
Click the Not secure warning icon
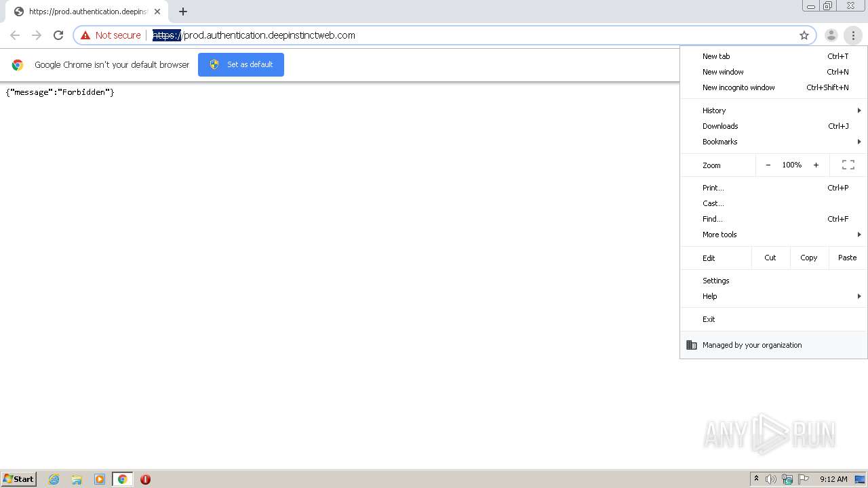pos(85,35)
